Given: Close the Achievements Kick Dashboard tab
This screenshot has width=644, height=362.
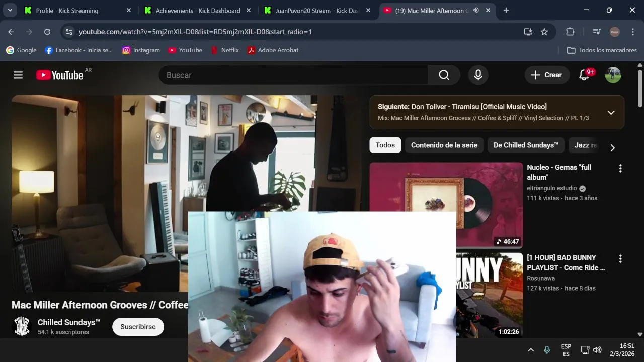Looking at the screenshot, I should (248, 10).
